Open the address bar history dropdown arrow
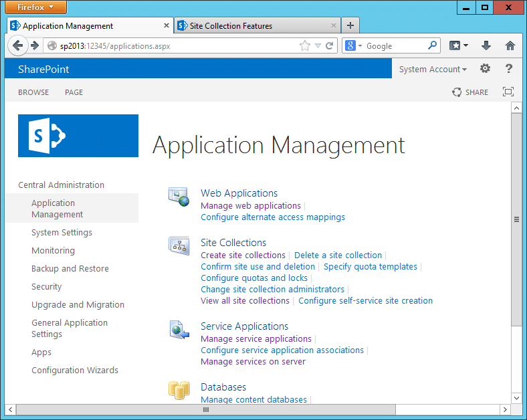The height and width of the screenshot is (420, 527). 318,45
